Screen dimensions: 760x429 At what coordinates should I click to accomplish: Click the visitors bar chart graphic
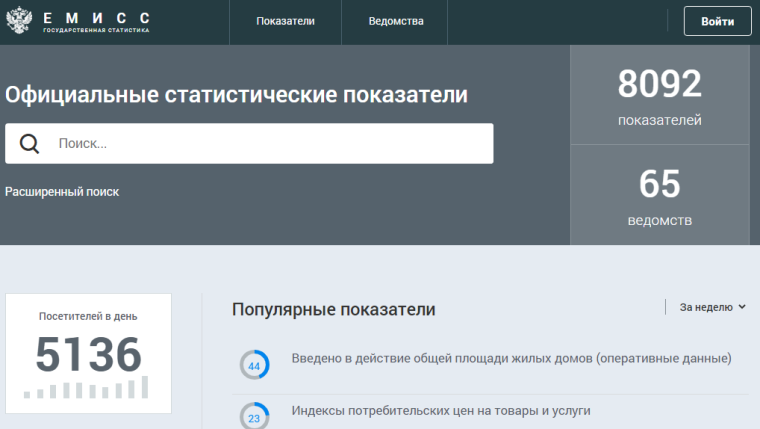coord(87,388)
